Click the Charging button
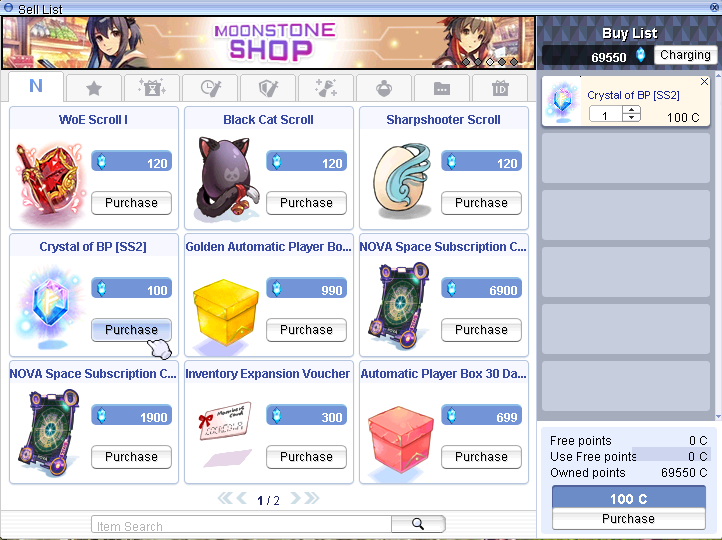Viewport: 722px width, 540px height. (685, 55)
